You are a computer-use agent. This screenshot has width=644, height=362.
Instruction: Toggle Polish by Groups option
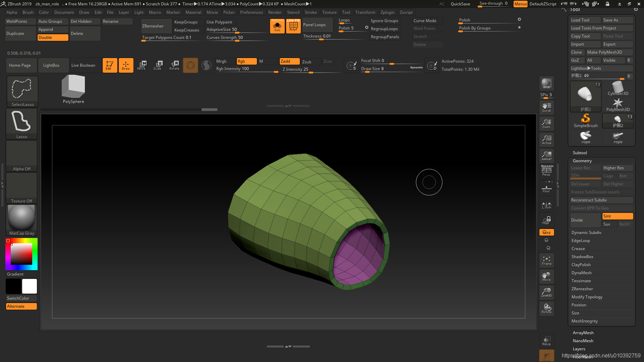point(519,28)
